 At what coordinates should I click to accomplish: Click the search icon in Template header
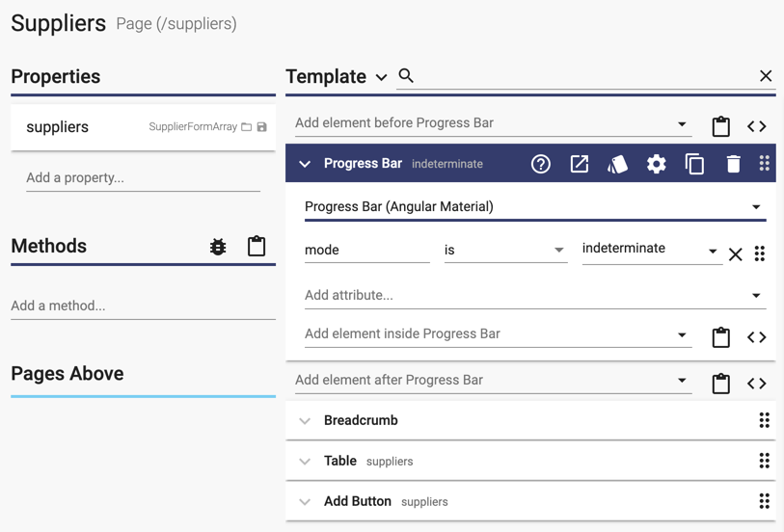point(406,76)
